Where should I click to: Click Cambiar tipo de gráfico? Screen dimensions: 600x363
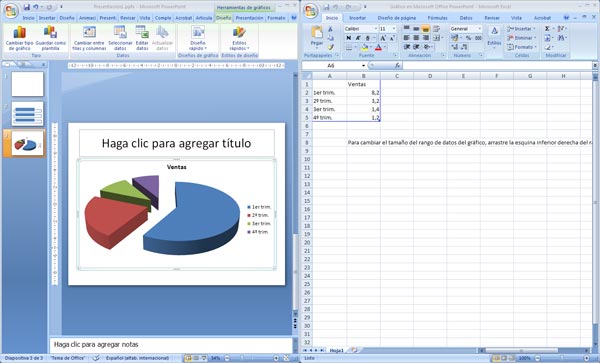click(20, 38)
